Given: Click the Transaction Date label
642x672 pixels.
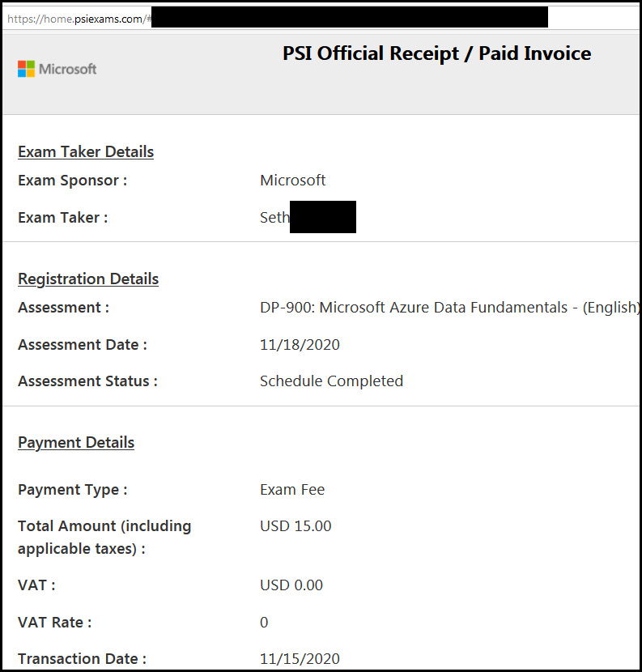Looking at the screenshot, I should pos(82,659).
